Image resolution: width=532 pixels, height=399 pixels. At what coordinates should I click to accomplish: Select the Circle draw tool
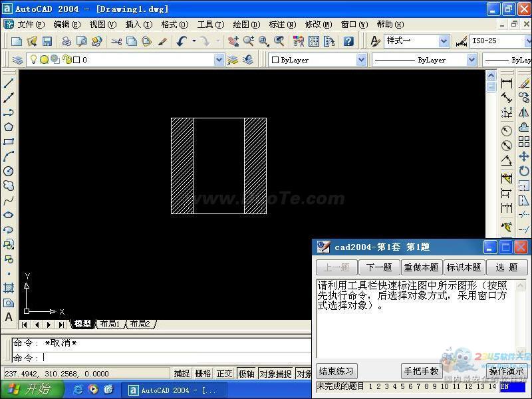pos(9,171)
